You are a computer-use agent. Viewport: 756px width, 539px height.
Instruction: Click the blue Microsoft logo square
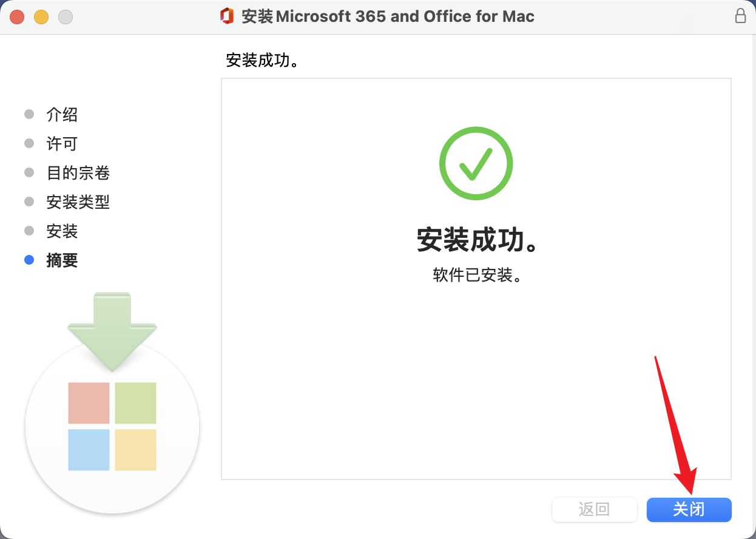(x=89, y=450)
